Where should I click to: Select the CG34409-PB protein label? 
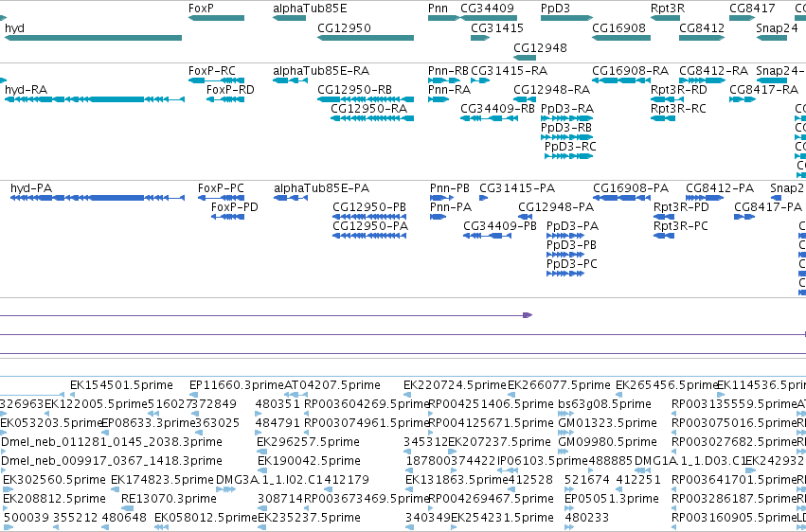click(x=500, y=226)
